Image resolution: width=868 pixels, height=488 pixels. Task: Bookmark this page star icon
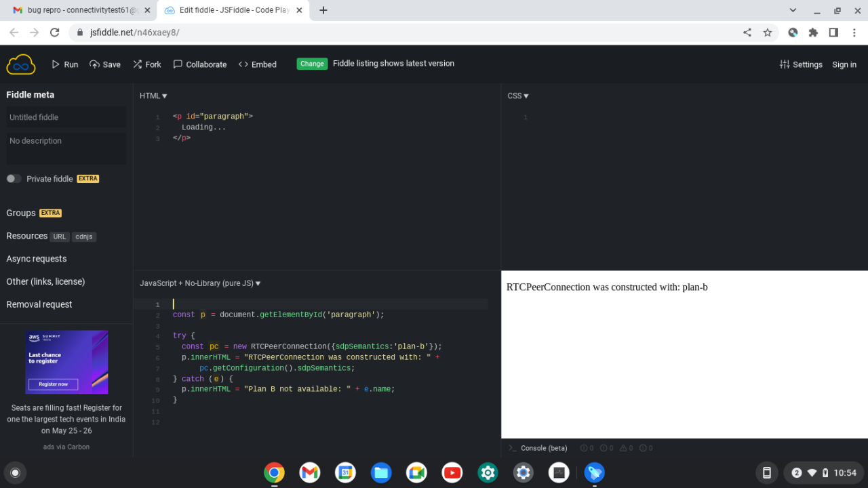point(768,33)
